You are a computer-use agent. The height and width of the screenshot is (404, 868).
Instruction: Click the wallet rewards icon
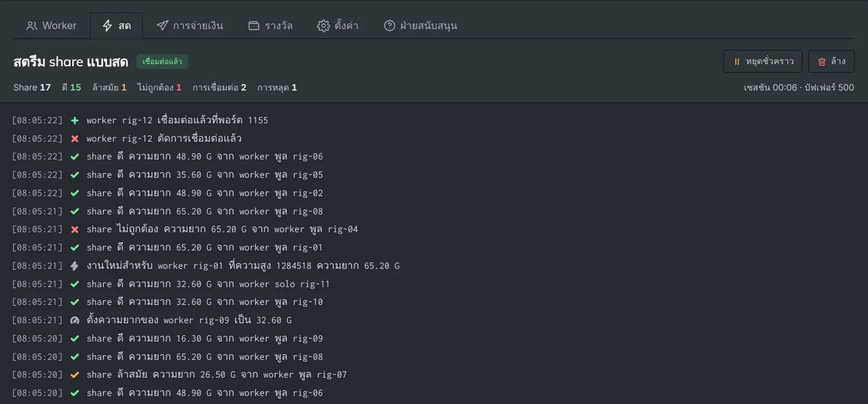[x=254, y=26]
